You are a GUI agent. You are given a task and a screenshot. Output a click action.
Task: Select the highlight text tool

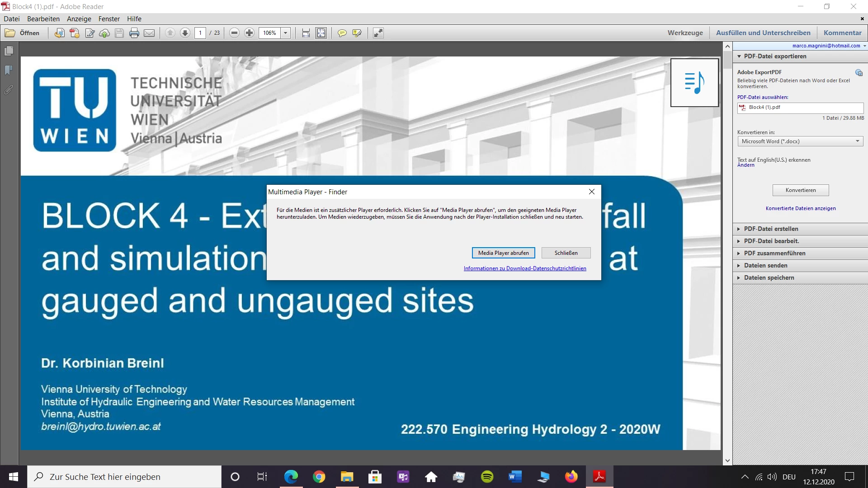point(357,33)
